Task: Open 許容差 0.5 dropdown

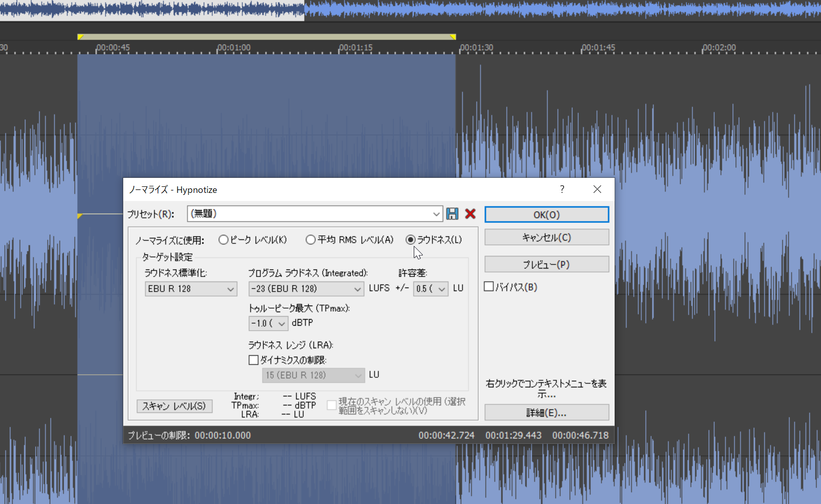Action: point(431,289)
